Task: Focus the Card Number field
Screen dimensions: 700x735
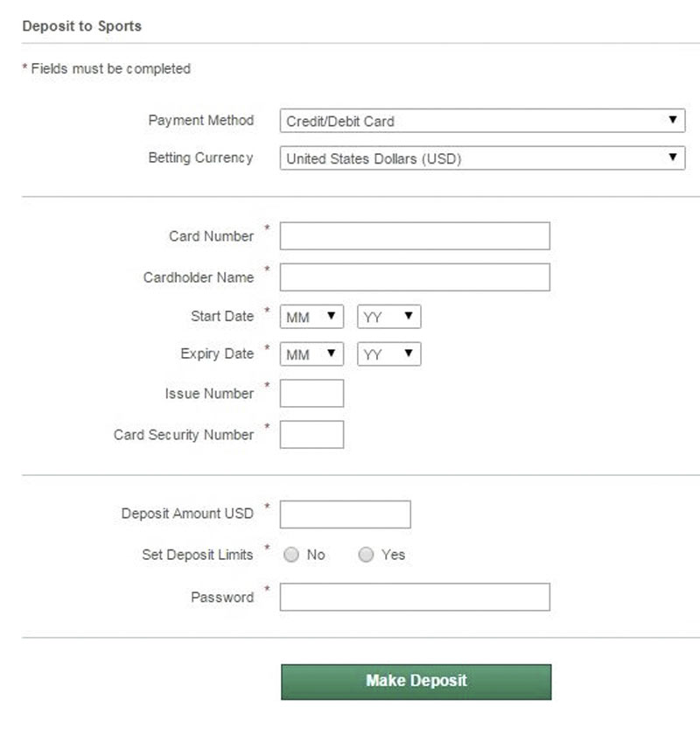Action: [x=415, y=236]
